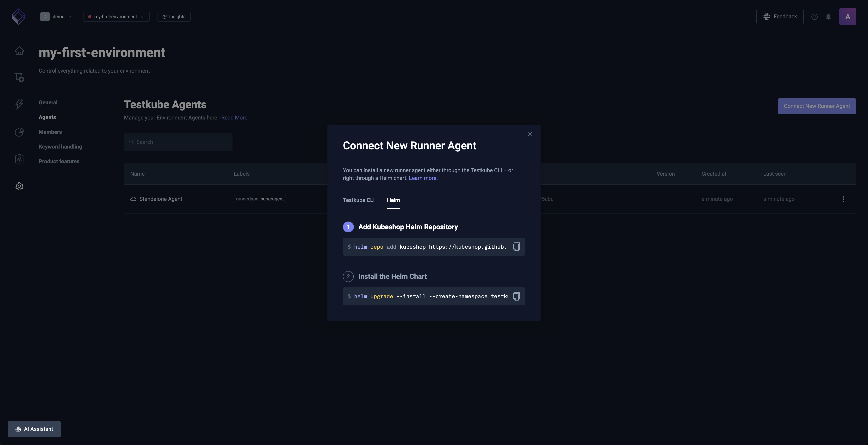Viewport: 868px width, 445px height.
Task: Switch to the Testkube CLI tab
Action: pyautogui.click(x=358, y=200)
